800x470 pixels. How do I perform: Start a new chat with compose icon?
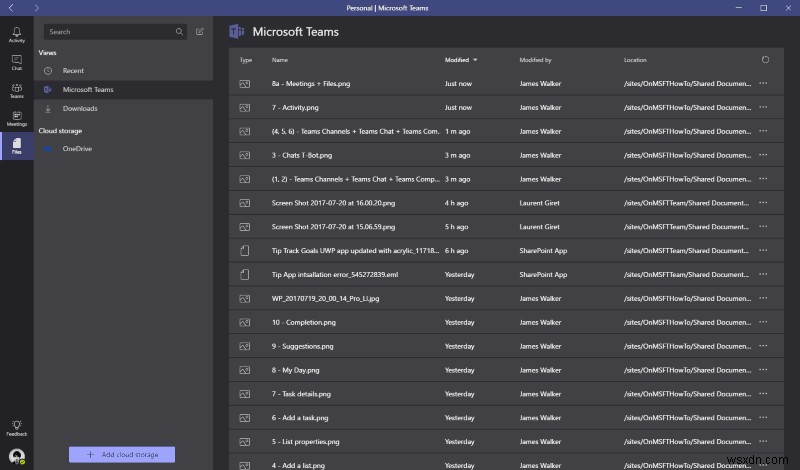pos(199,32)
